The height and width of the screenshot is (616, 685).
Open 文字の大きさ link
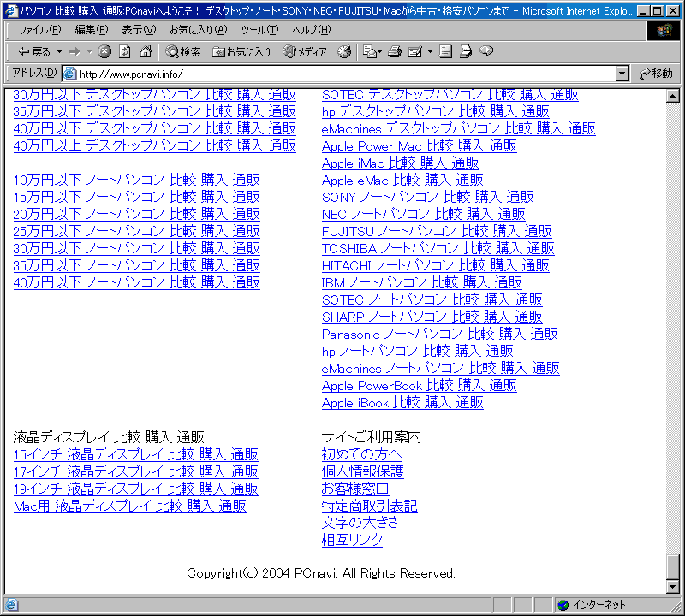click(x=360, y=523)
